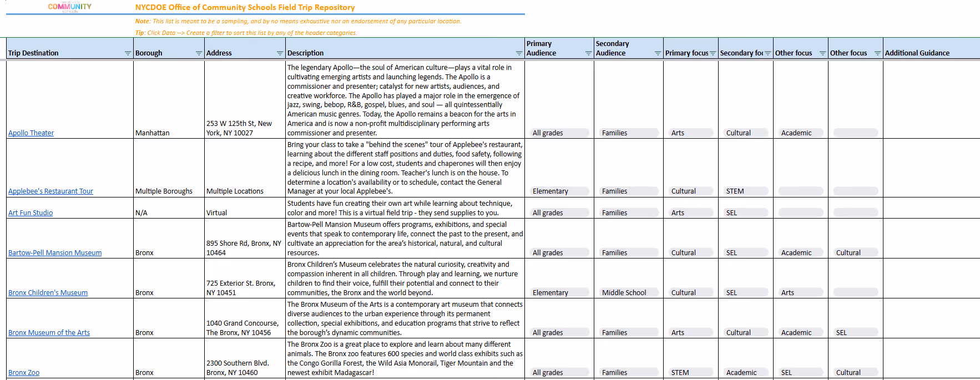
Task: Click 'Multiple Locations' address cell
Action: point(245,168)
